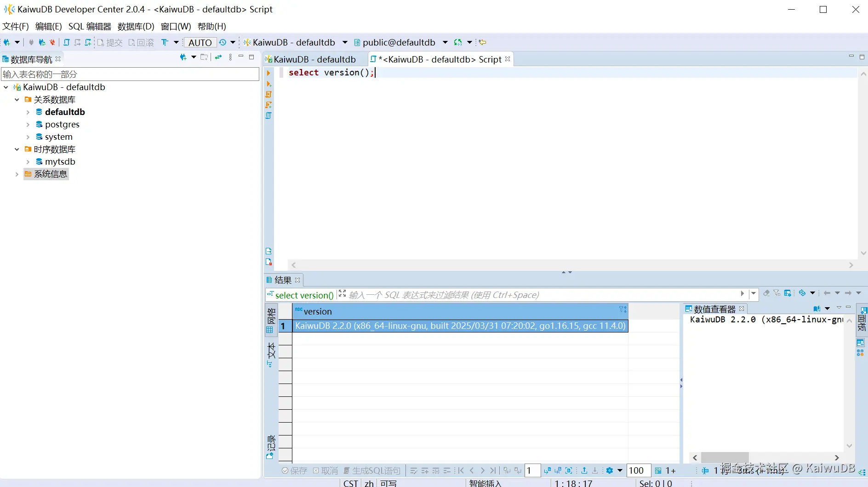Toggle record mode (记录) in results
Image resolution: width=868 pixels, height=487 pixels.
click(271, 447)
